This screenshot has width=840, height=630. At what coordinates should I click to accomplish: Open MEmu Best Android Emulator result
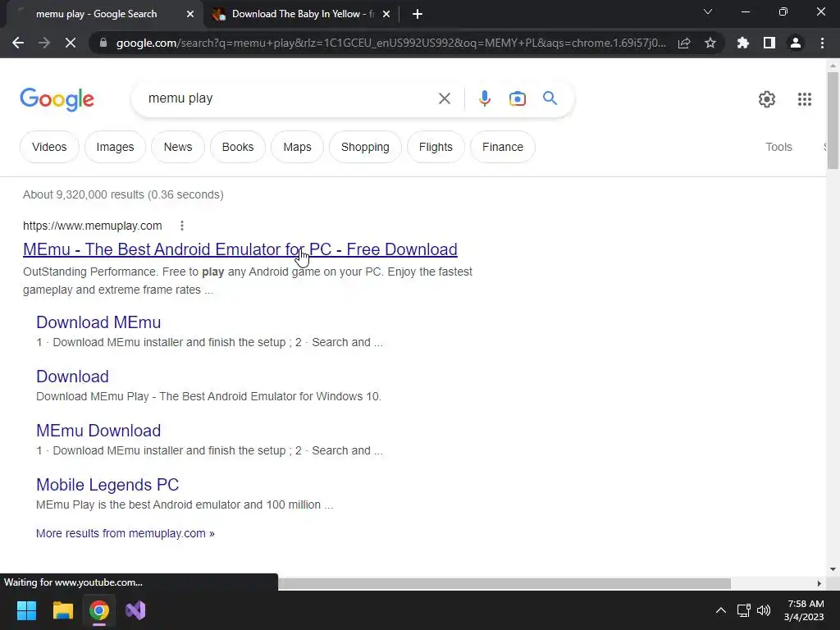[x=240, y=249]
